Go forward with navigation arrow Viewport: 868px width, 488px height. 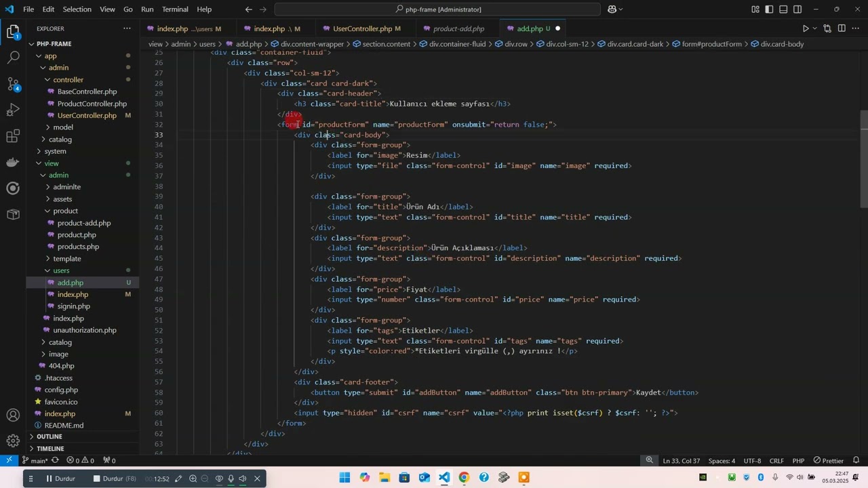click(264, 9)
